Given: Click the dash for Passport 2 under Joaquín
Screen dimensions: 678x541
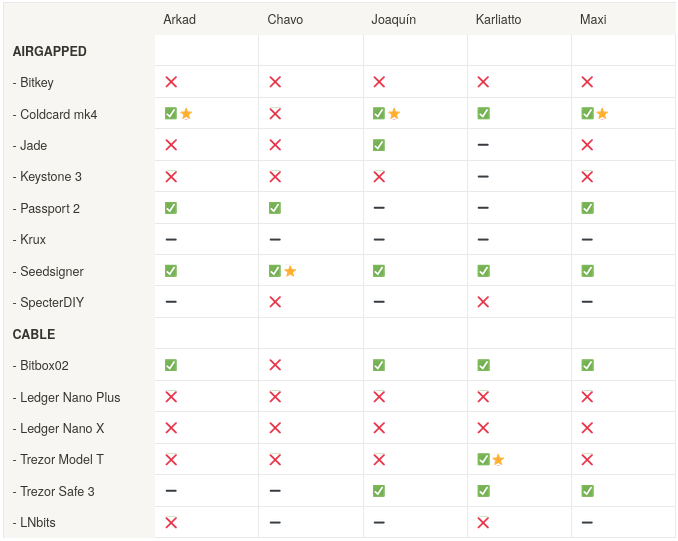Looking at the screenshot, I should coord(379,208).
